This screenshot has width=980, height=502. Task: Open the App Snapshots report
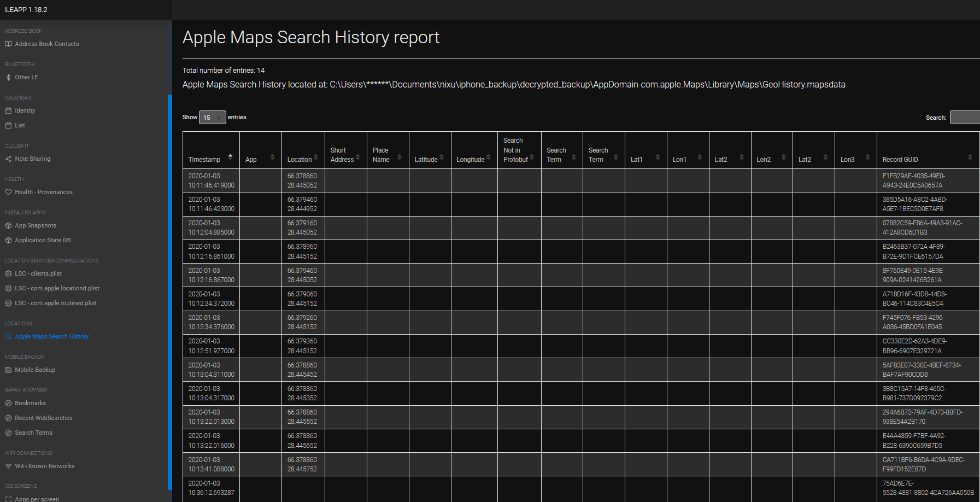click(36, 225)
